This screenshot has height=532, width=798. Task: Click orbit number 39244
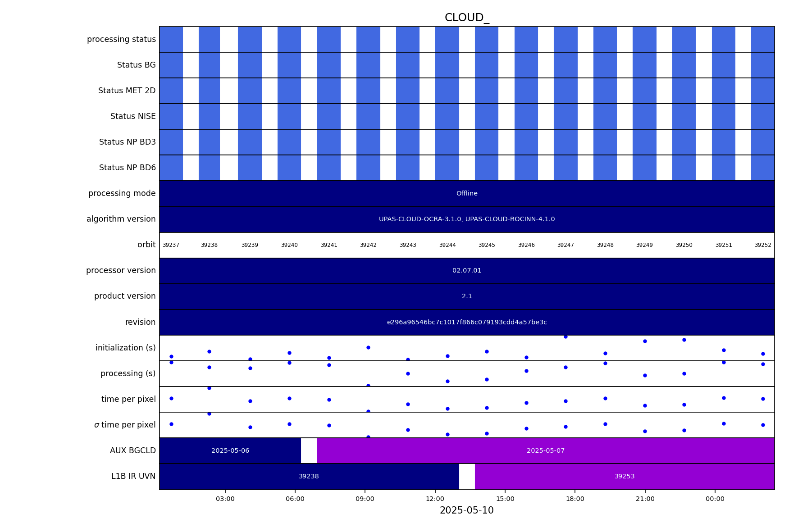[447, 245]
